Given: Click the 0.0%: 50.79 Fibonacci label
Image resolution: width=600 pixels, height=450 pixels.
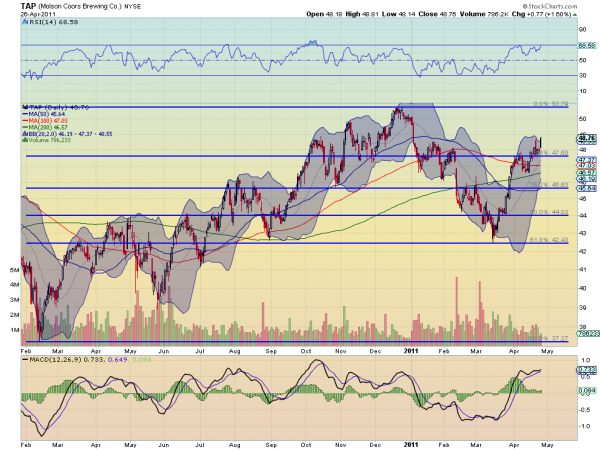Looking at the screenshot, I should pyautogui.click(x=551, y=104).
